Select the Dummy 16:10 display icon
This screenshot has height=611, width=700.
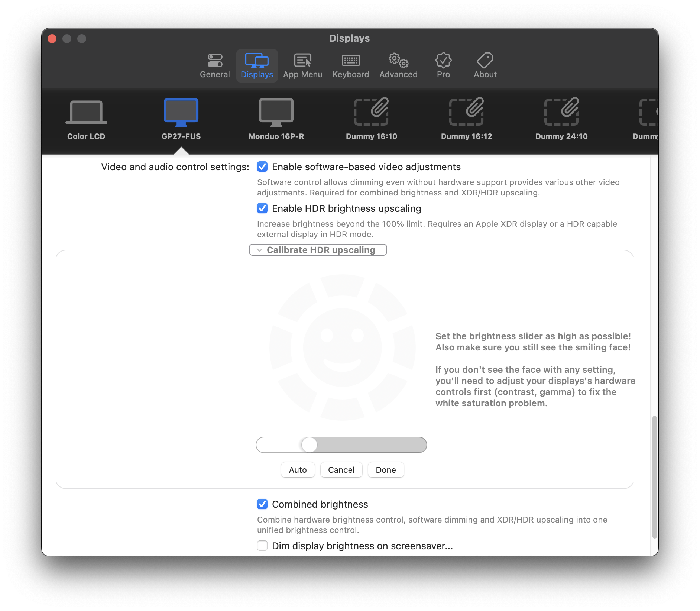371,117
